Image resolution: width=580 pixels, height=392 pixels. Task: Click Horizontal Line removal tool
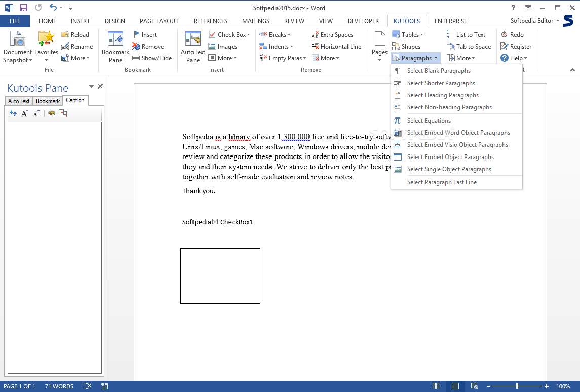[336, 47]
